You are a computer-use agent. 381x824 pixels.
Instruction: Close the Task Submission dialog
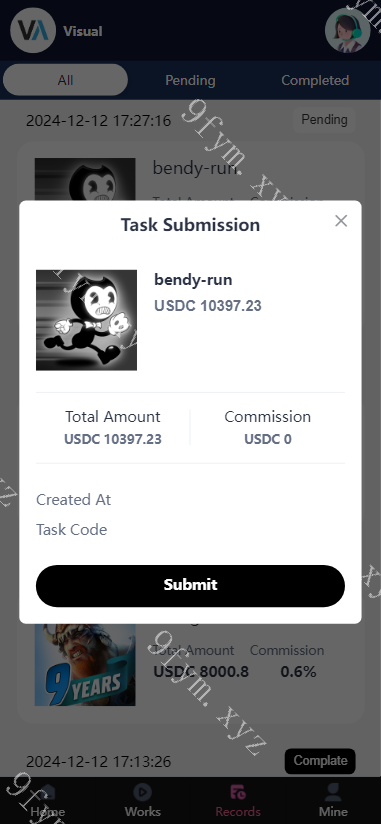pyautogui.click(x=341, y=221)
